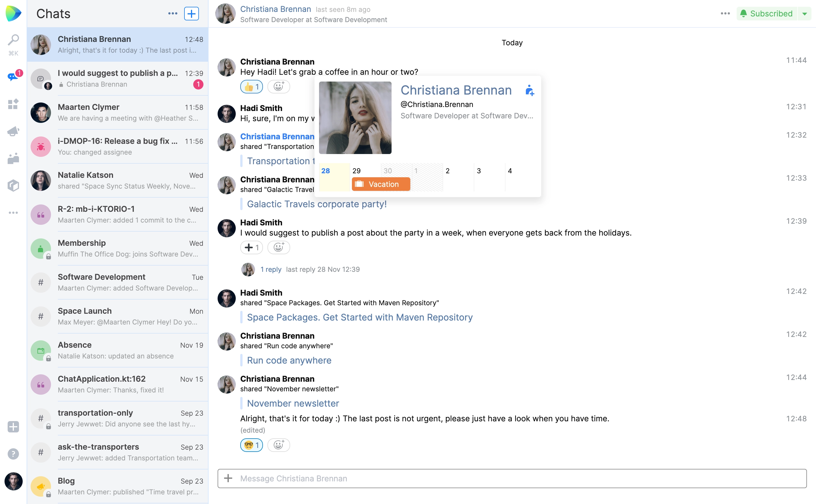Screen dimensions: 816x504
Task: Expand the three-dot options in Chats header
Action: click(173, 13)
